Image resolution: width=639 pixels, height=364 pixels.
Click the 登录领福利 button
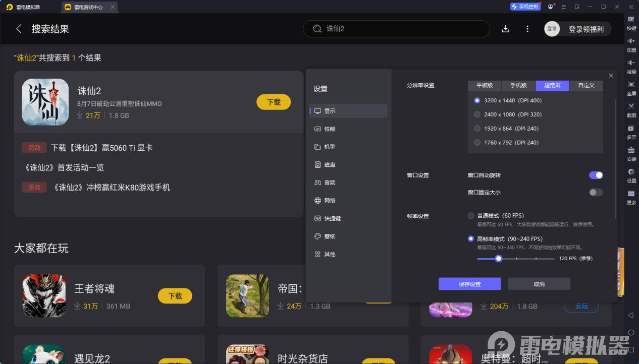(x=586, y=29)
